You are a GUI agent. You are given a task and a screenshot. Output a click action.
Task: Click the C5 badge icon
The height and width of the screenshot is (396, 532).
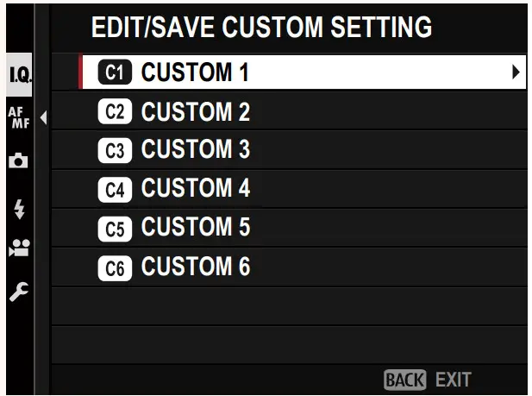[x=116, y=229]
